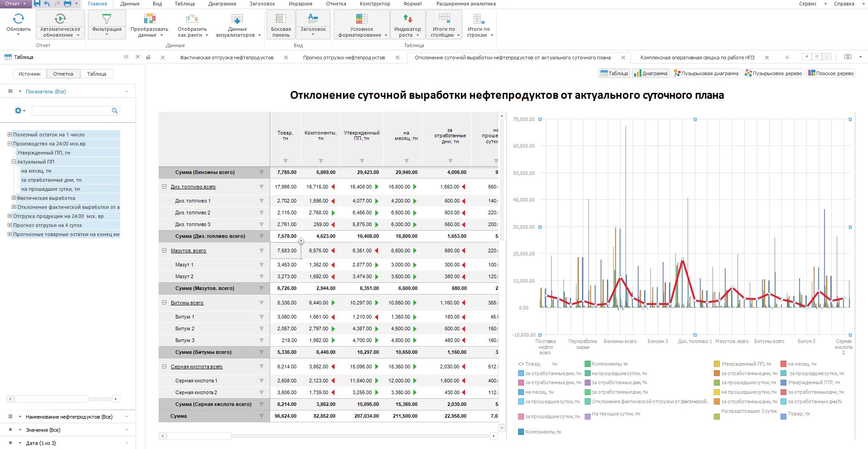Click Отобразить как ранги icon
Viewport: 868px width, 449px height.
click(x=192, y=19)
